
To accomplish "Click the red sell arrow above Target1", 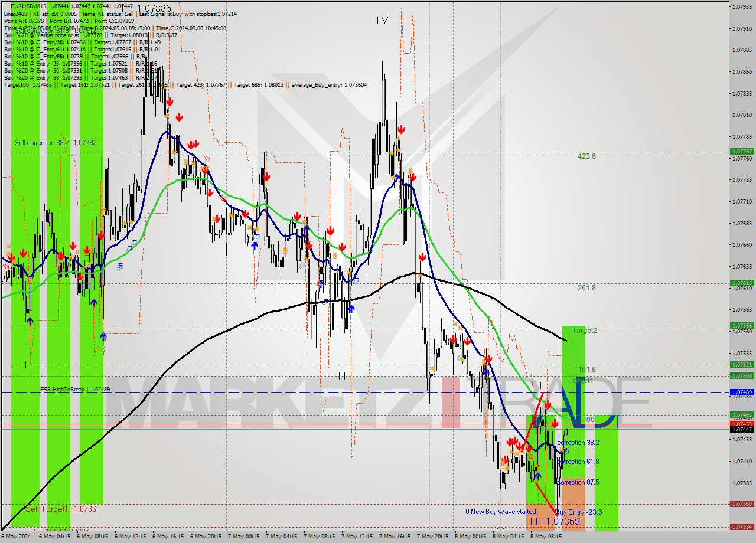I will (548, 404).
